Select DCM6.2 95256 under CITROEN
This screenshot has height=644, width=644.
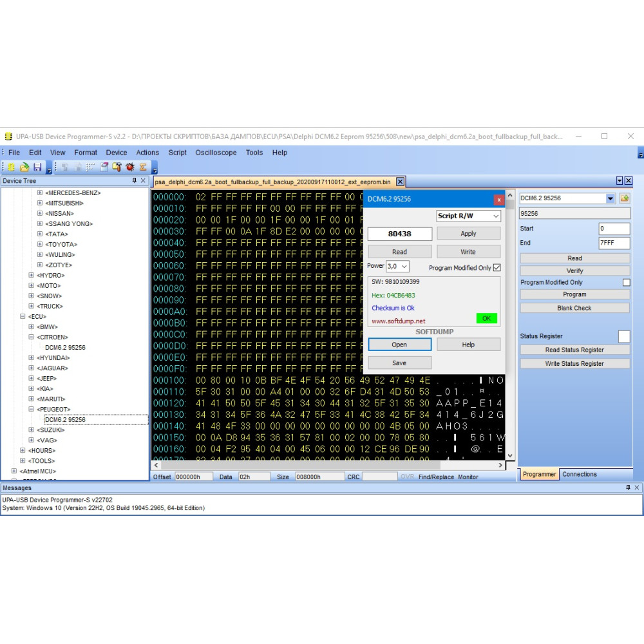[65, 348]
